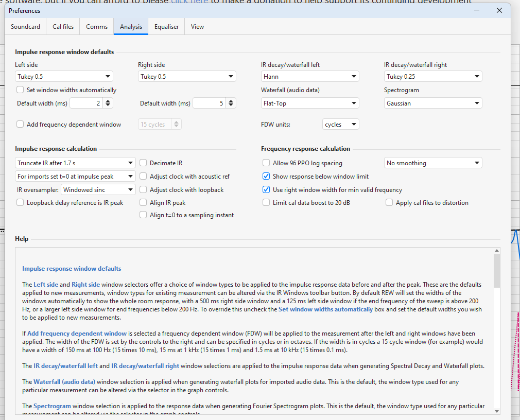This screenshot has width=520, height=420.
Task: Click 'Spectrogram' help link
Action: click(52, 406)
